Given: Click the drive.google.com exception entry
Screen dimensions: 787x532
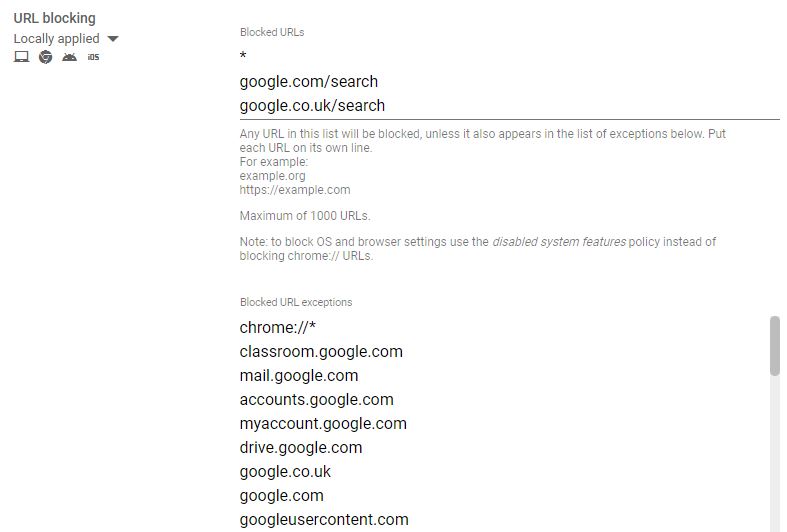Looking at the screenshot, I should pyautogui.click(x=301, y=448).
